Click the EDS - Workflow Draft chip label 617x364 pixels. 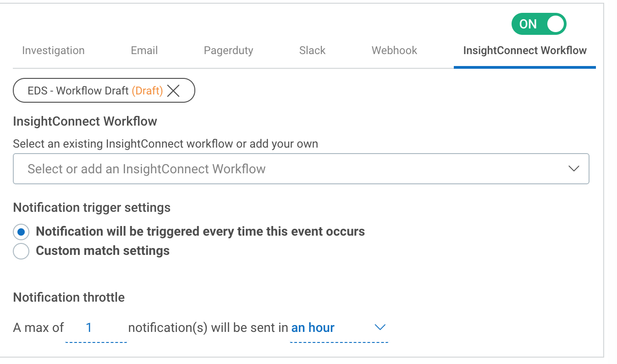tap(78, 91)
